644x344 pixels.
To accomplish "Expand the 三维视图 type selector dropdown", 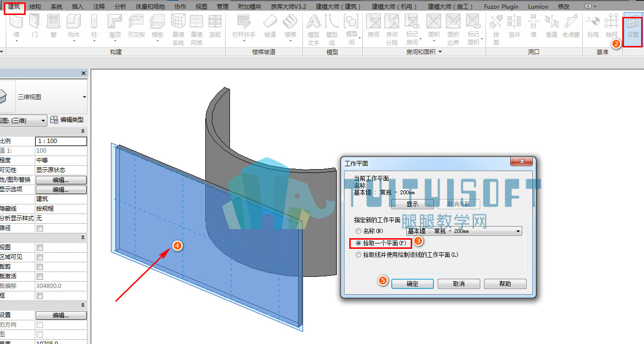I will pos(85,97).
